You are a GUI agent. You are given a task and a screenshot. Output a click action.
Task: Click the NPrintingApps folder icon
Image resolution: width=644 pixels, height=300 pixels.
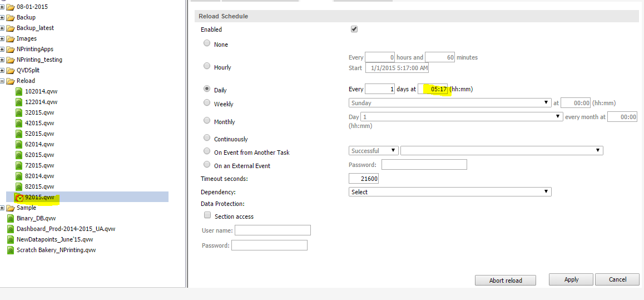(x=10, y=50)
